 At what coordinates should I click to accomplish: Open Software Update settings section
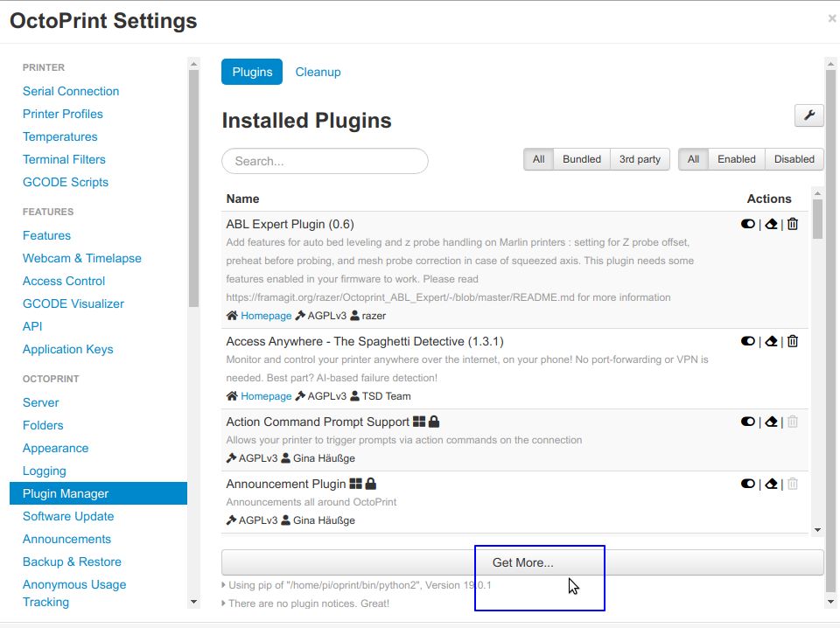[x=68, y=516]
